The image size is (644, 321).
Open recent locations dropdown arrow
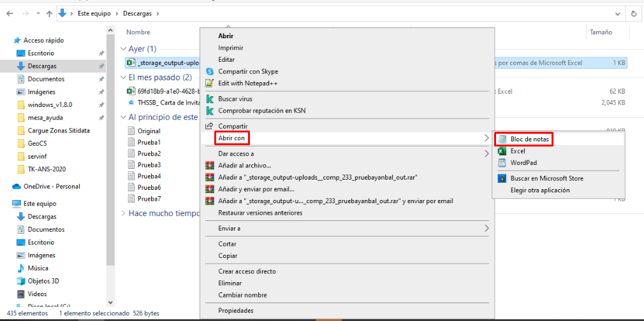pos(38,13)
